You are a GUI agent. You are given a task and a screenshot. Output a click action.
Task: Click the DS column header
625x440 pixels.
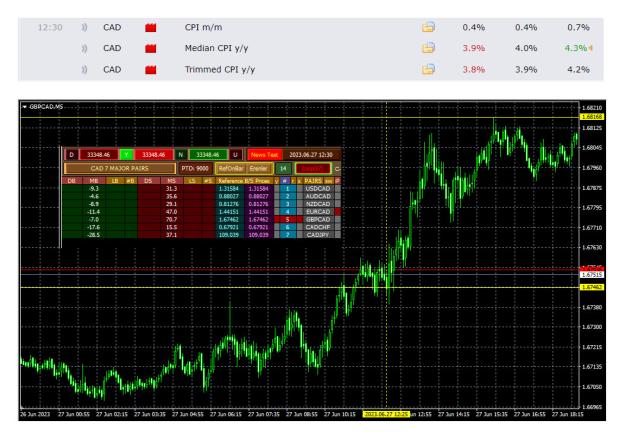pyautogui.click(x=148, y=181)
